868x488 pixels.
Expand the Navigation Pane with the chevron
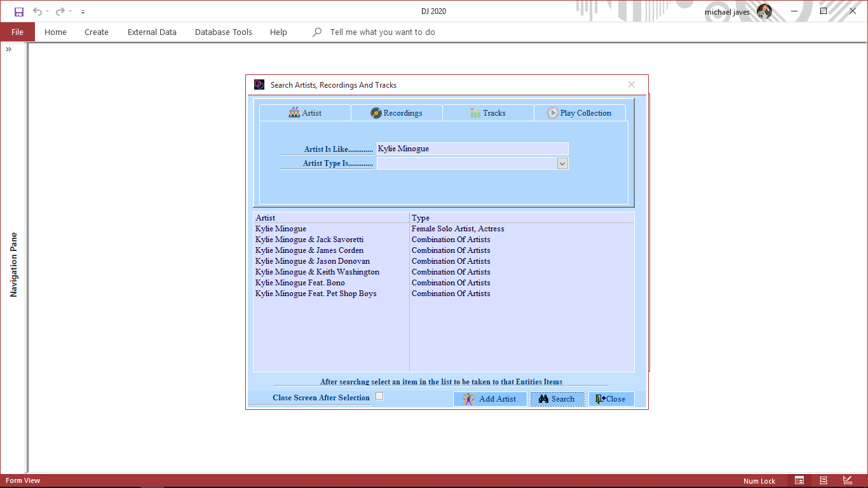coord(9,49)
